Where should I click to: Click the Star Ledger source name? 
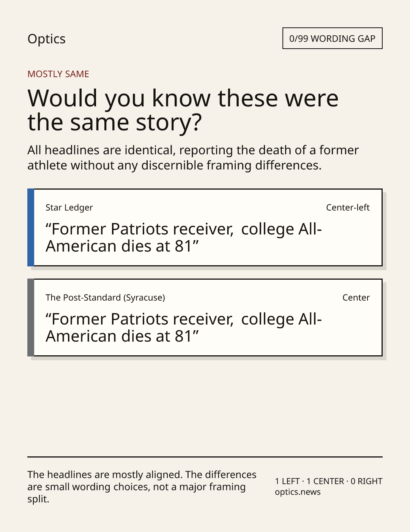click(69, 207)
